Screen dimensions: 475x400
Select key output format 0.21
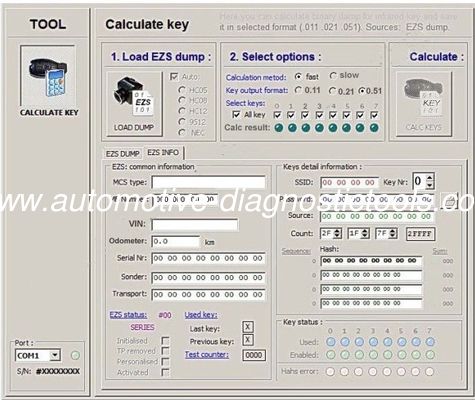click(x=332, y=91)
